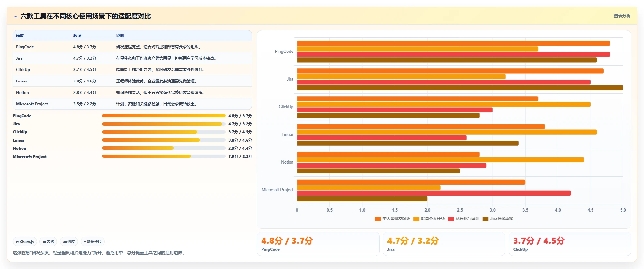Screen dimensions: 644x269
Task: Click the 维度 column header
Action: (20, 36)
